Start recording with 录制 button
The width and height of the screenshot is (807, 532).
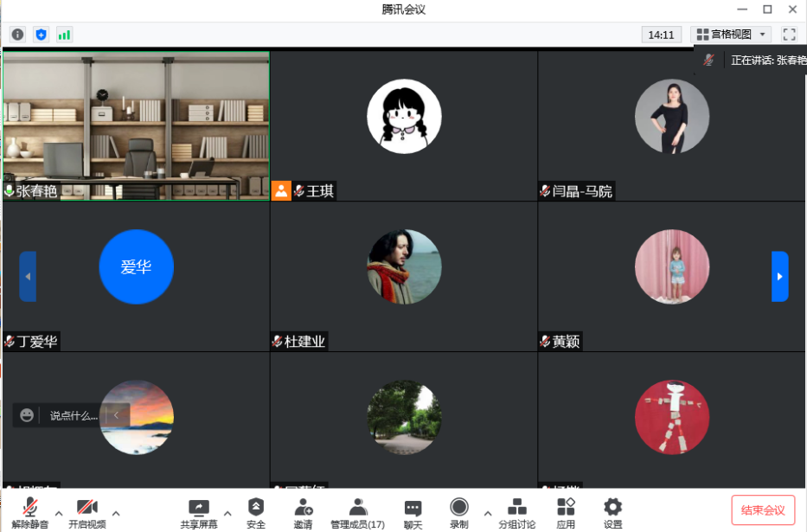pyautogui.click(x=458, y=512)
